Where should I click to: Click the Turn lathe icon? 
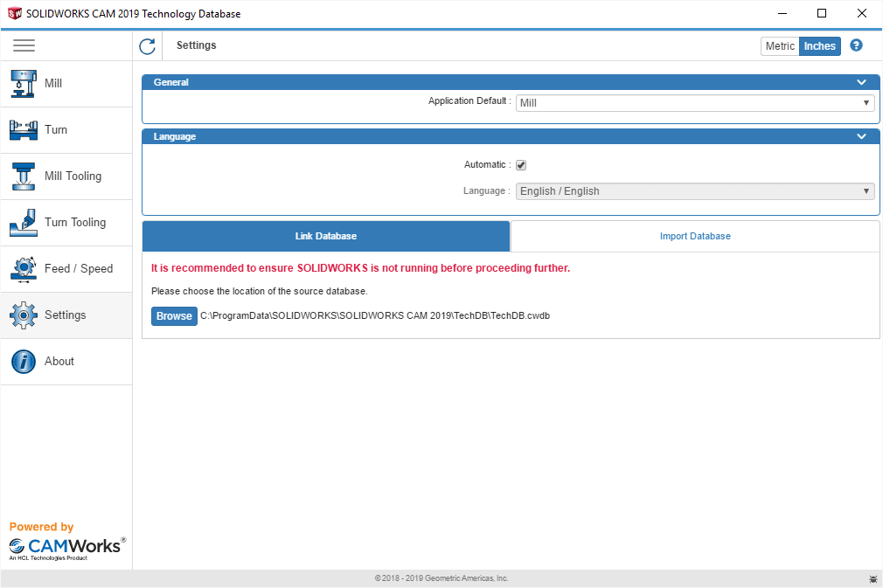(23, 130)
